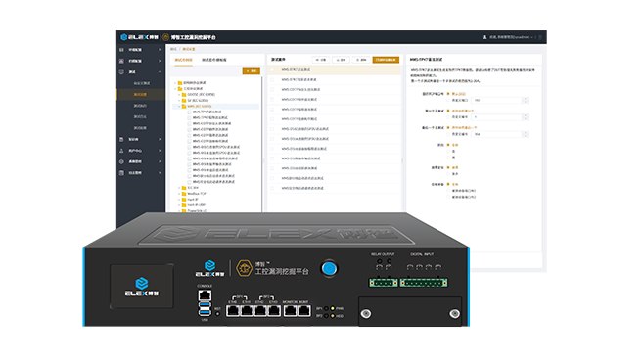Tick first checkbox under MMS (IEC 61850) folder
644x360 pixels.
189,112
